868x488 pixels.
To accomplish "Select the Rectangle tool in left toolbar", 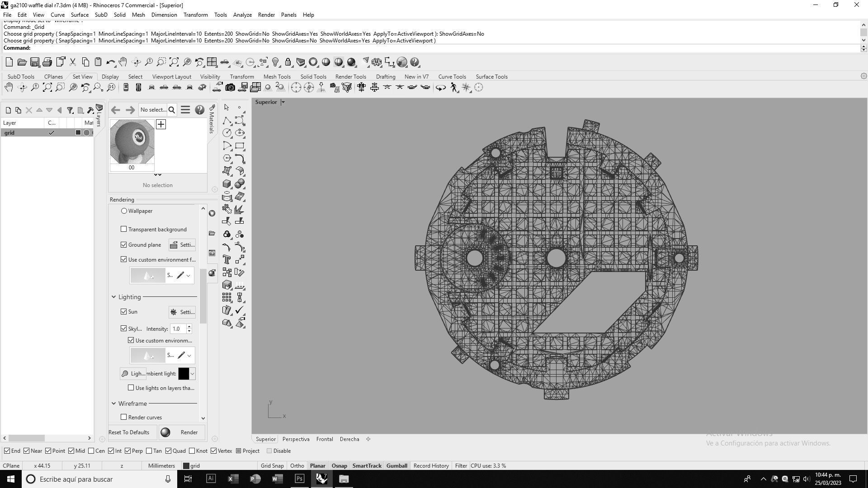I will pos(240,145).
